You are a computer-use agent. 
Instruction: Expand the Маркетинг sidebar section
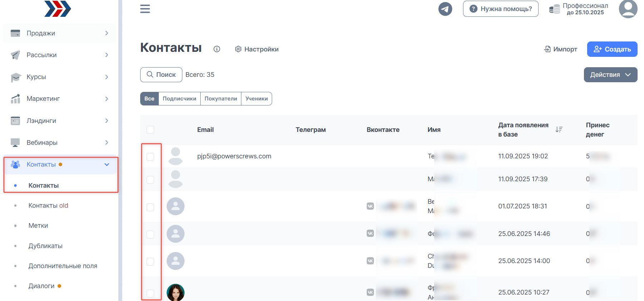click(59, 99)
